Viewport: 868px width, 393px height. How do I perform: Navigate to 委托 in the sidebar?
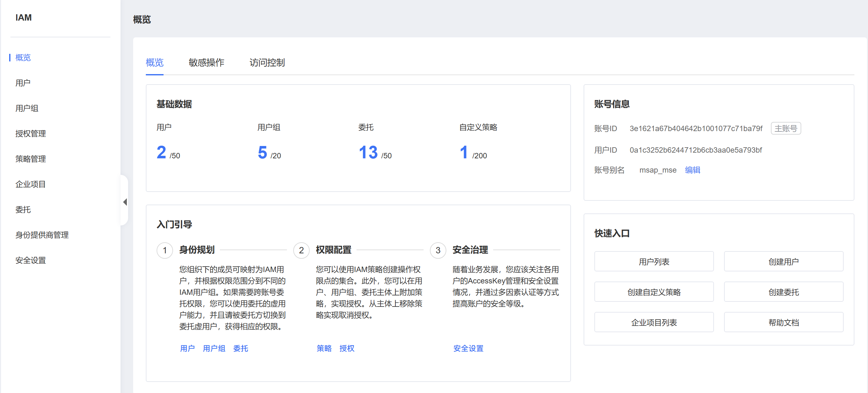23,210
